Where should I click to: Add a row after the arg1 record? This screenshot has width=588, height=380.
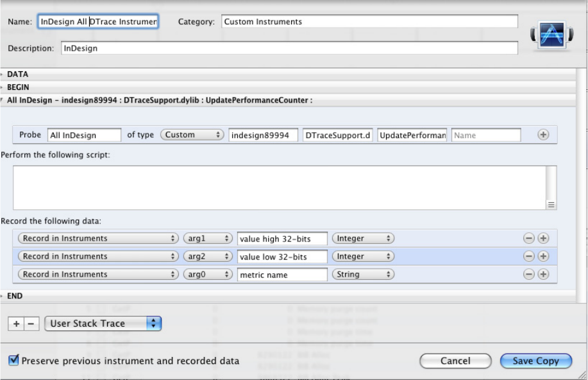pyautogui.click(x=543, y=238)
